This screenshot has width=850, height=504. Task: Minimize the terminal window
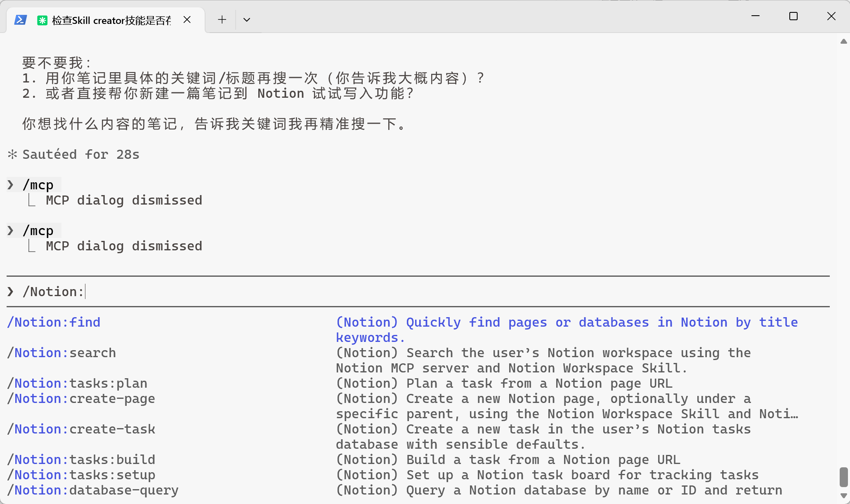tap(756, 16)
